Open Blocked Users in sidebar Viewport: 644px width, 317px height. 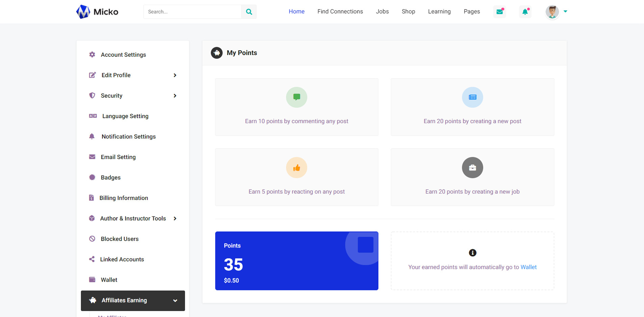pyautogui.click(x=119, y=239)
